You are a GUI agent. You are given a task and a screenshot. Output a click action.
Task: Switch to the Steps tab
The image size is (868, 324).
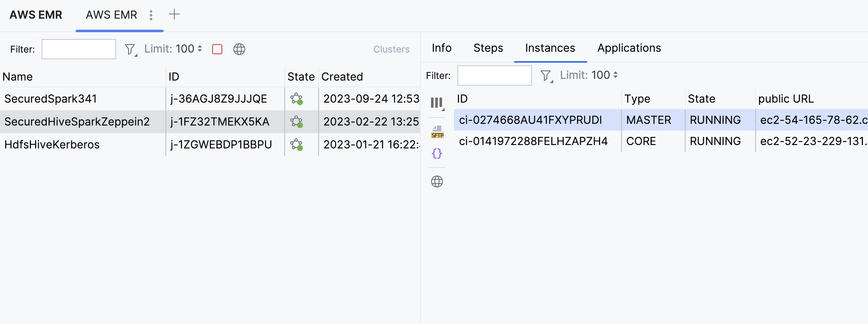tap(488, 48)
